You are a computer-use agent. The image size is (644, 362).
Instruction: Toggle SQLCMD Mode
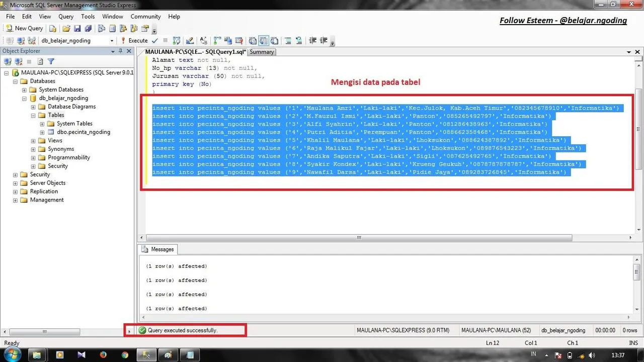(x=239, y=41)
